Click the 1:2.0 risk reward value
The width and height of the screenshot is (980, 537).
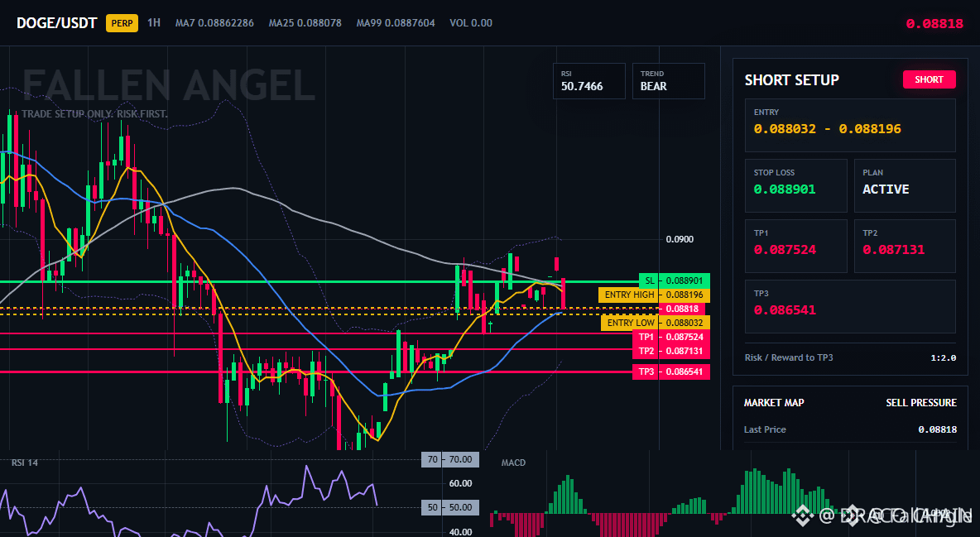[x=943, y=358]
